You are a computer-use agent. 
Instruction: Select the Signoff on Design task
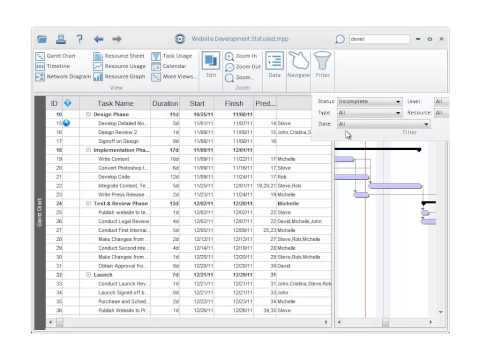tap(189, 141)
